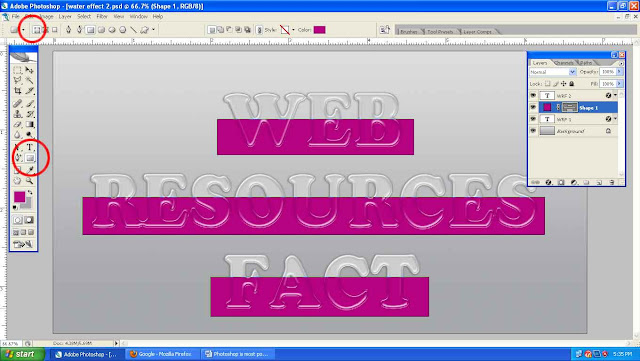Open Brushes palette tab
This screenshot has width=640, height=361.
409,31
